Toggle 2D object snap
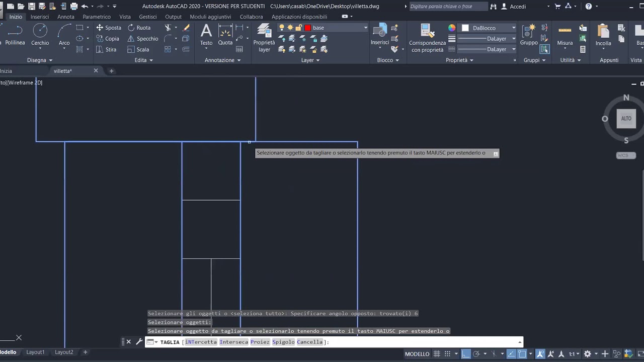The width and height of the screenshot is (644, 362). click(522, 354)
